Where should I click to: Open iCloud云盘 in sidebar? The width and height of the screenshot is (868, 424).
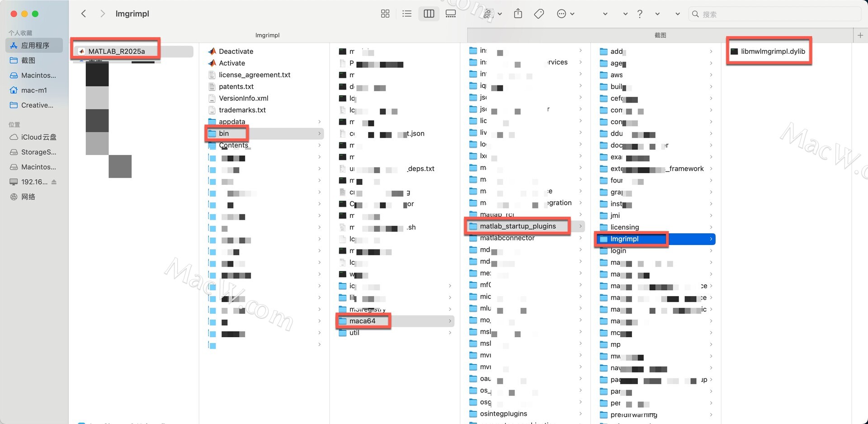click(38, 137)
